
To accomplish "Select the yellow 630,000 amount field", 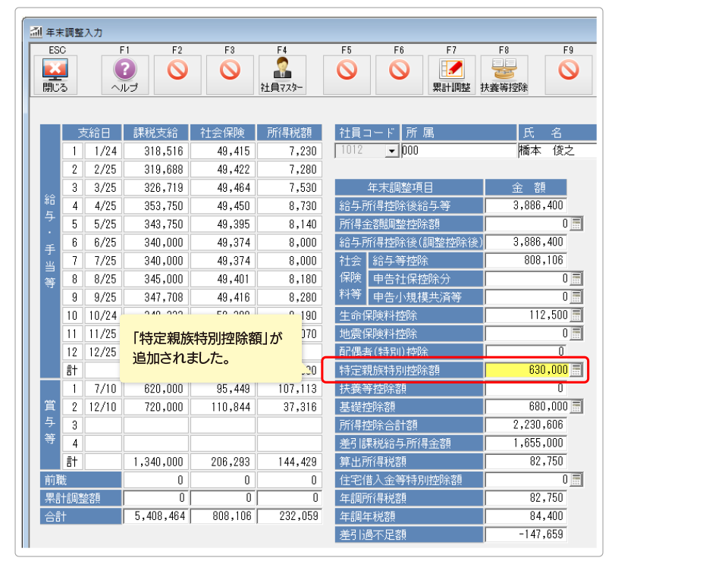I will 526,371.
